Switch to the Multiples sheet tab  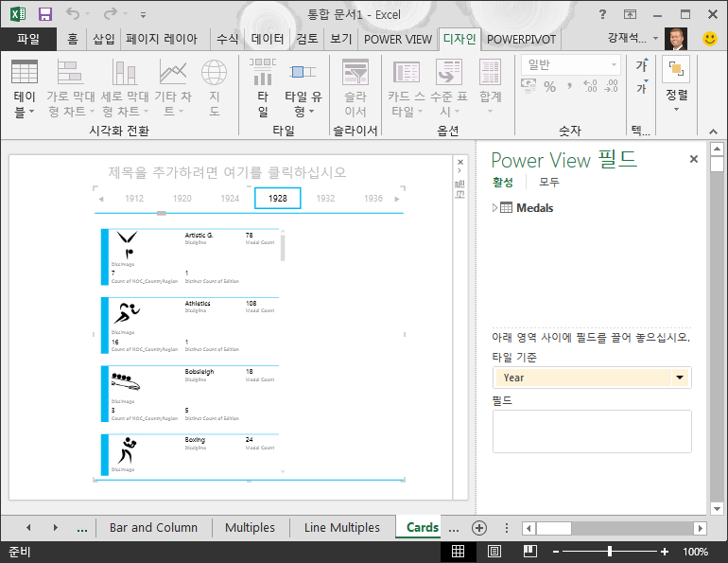click(x=250, y=528)
